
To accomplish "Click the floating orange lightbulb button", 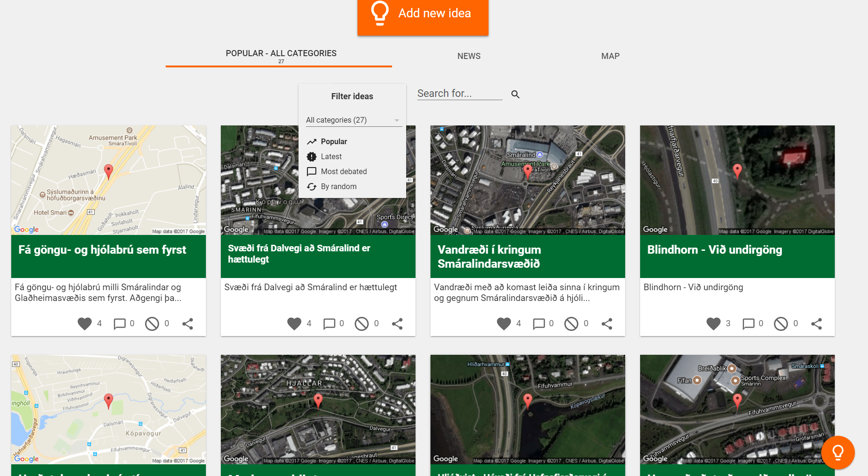I will coord(838,452).
